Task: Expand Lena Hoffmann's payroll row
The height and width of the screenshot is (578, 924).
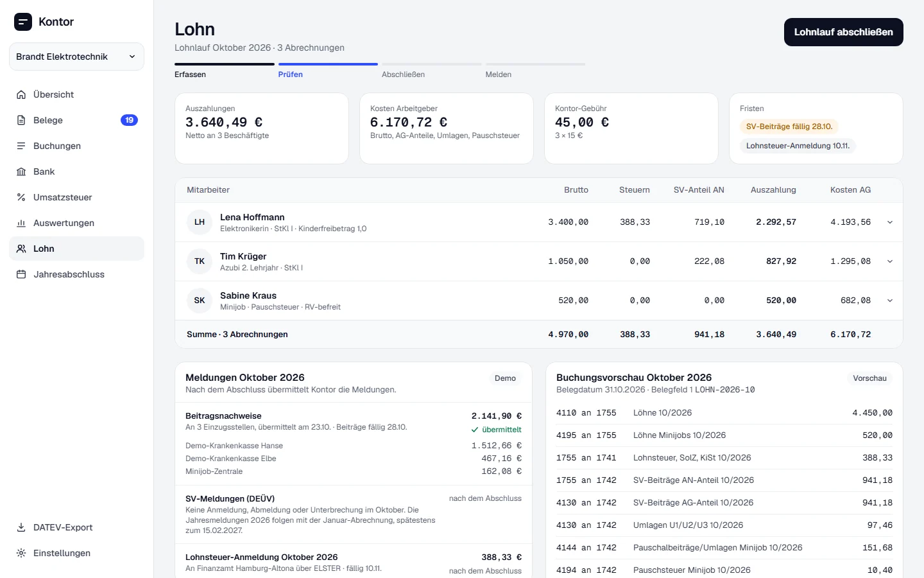Action: tap(890, 222)
